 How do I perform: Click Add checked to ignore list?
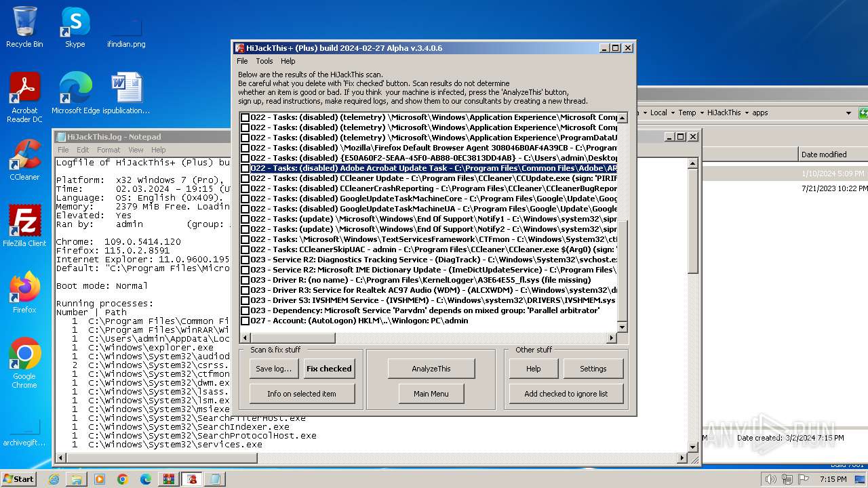pos(566,394)
